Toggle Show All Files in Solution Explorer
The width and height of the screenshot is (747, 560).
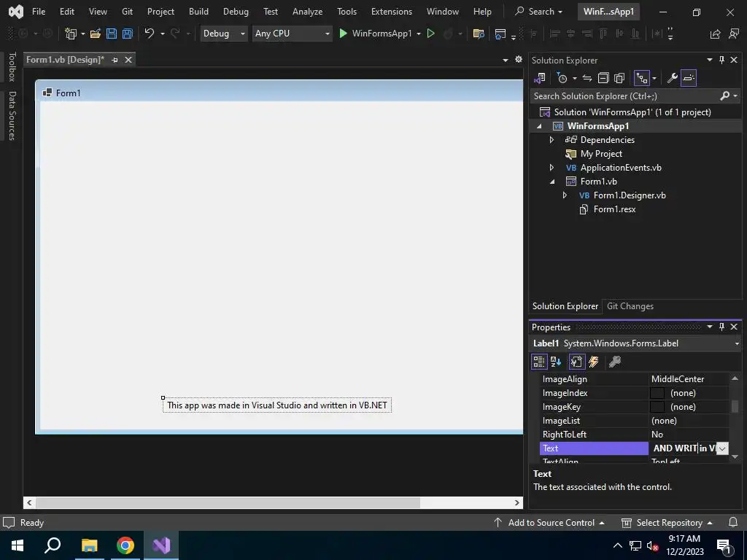coord(619,78)
